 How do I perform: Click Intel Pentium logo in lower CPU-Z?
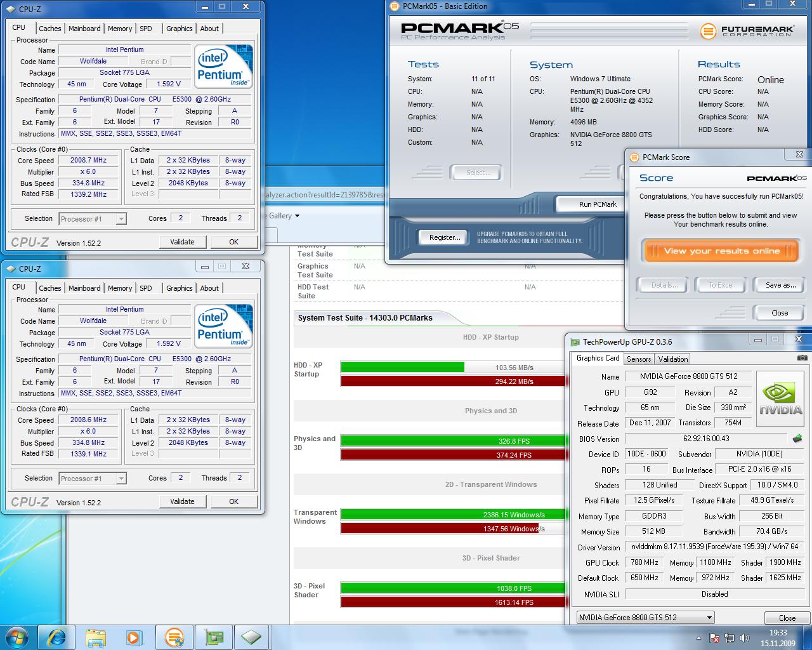(223, 326)
